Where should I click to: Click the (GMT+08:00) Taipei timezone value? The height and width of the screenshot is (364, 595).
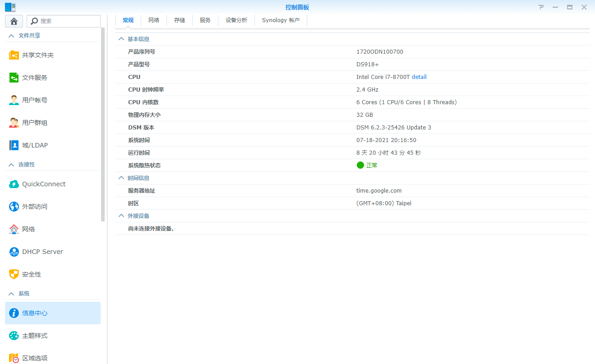pyautogui.click(x=384, y=203)
